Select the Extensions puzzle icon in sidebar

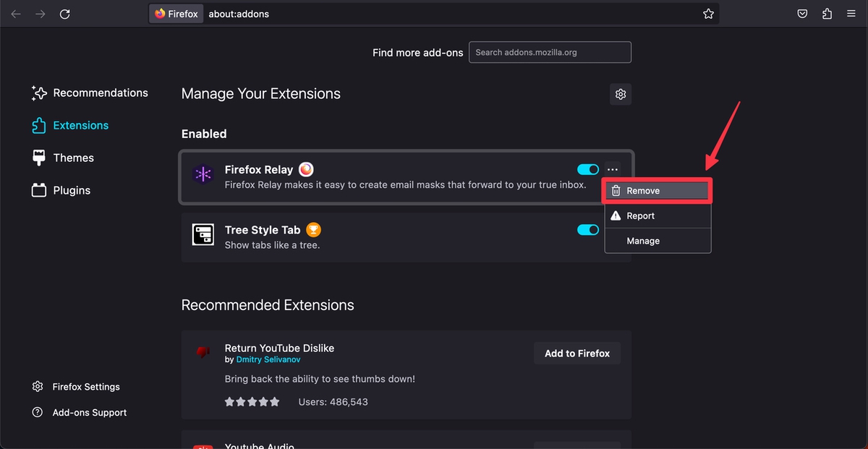point(38,125)
